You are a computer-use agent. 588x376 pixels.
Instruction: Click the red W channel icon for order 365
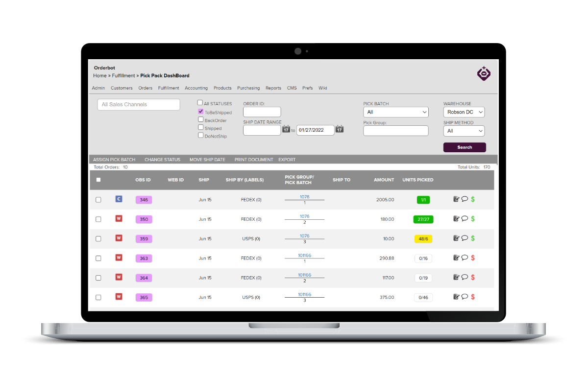click(x=119, y=296)
